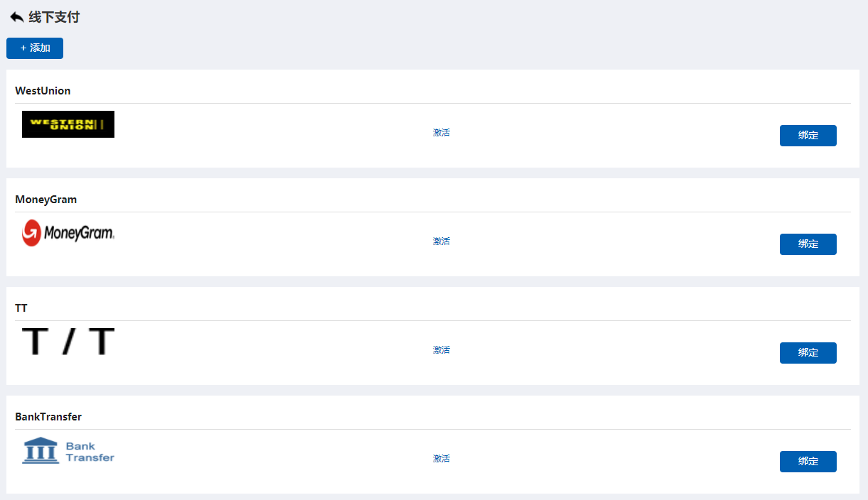This screenshot has width=868, height=500.
Task: Select the MoneyGram heading text
Action: click(46, 200)
